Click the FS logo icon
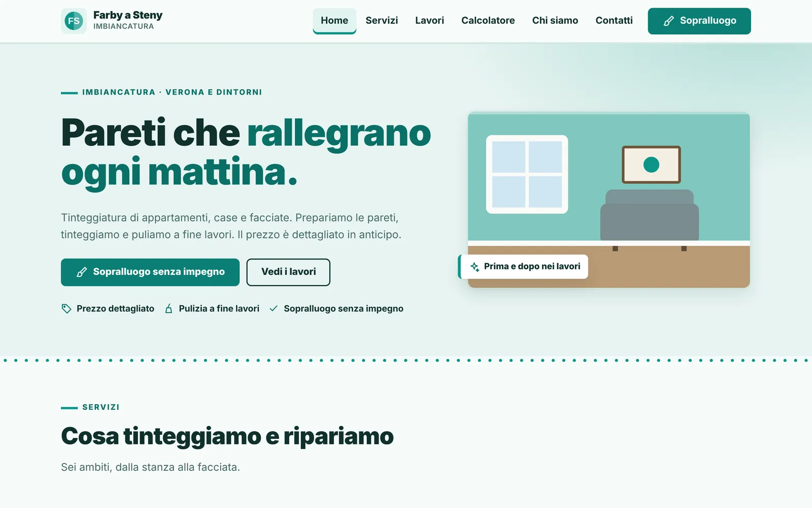The image size is (812, 508). (x=74, y=21)
